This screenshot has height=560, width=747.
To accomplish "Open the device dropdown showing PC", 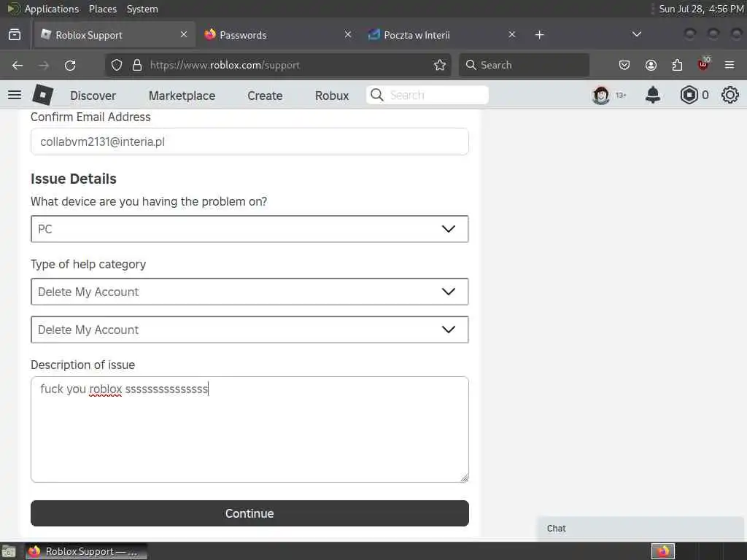I will click(x=249, y=229).
